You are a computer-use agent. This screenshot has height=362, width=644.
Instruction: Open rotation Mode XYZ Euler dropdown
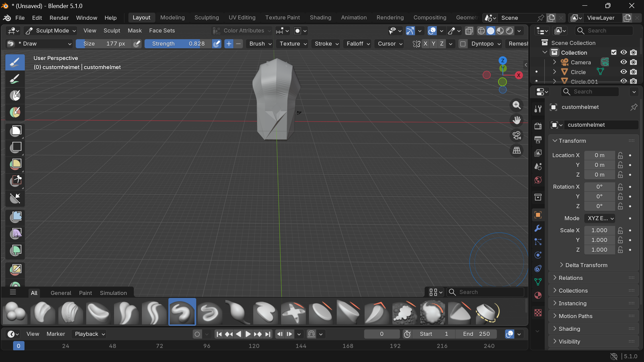coord(600,218)
